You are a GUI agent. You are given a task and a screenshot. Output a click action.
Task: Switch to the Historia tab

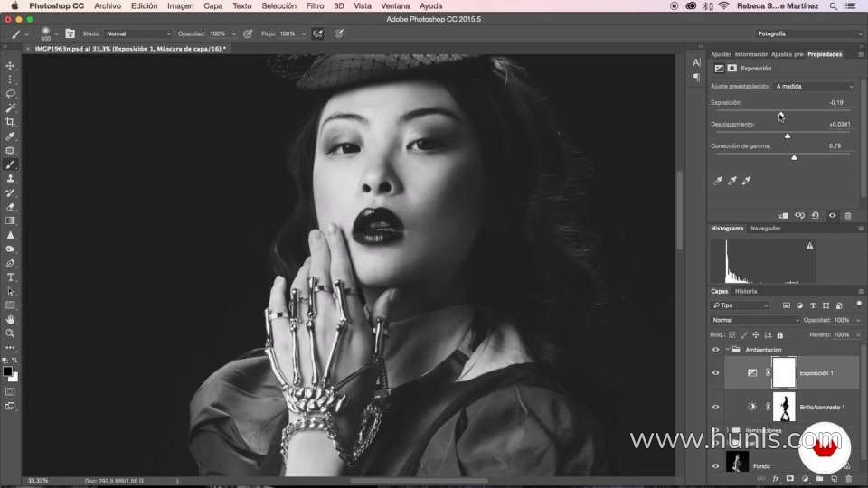point(746,292)
